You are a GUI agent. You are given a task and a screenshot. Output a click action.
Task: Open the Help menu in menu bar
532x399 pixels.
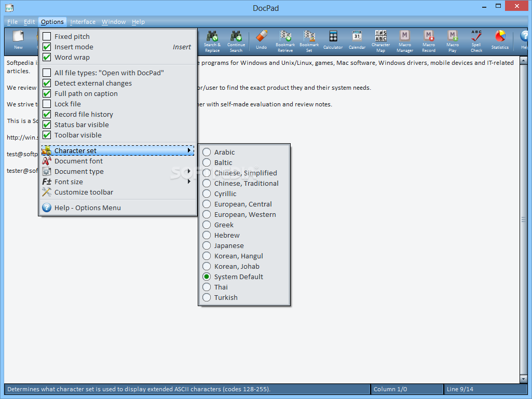[138, 22]
